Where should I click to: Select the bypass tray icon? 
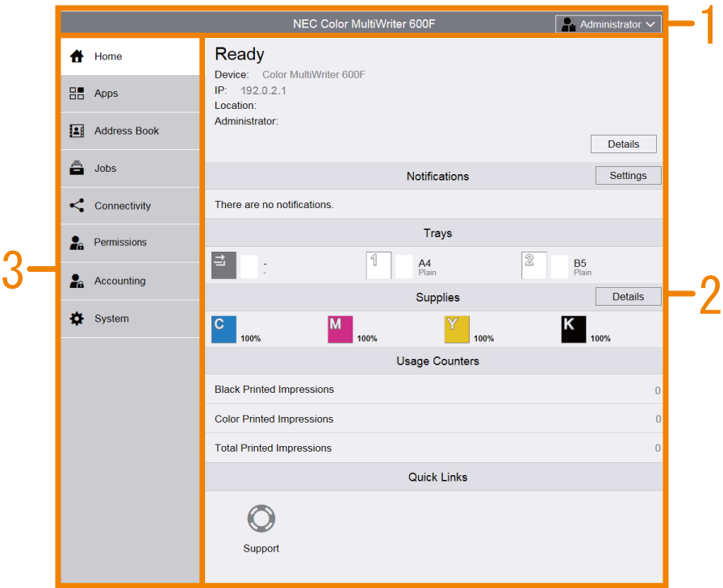224,265
